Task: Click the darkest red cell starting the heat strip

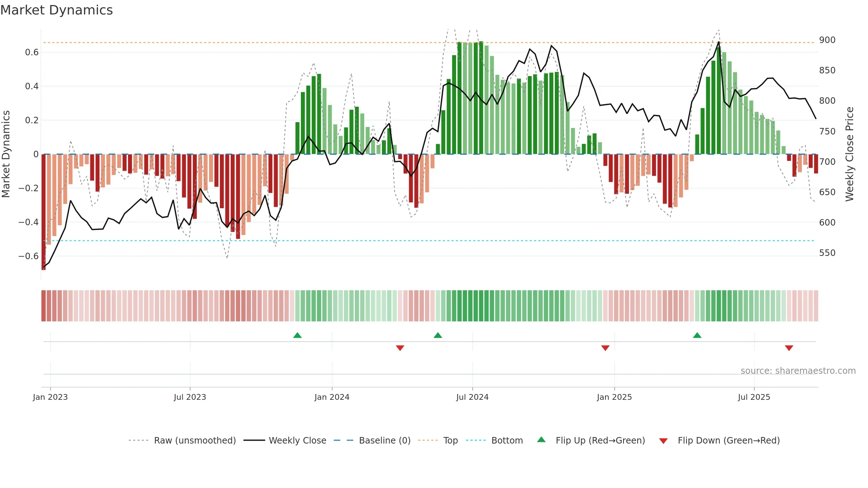Action: pyautogui.click(x=43, y=306)
